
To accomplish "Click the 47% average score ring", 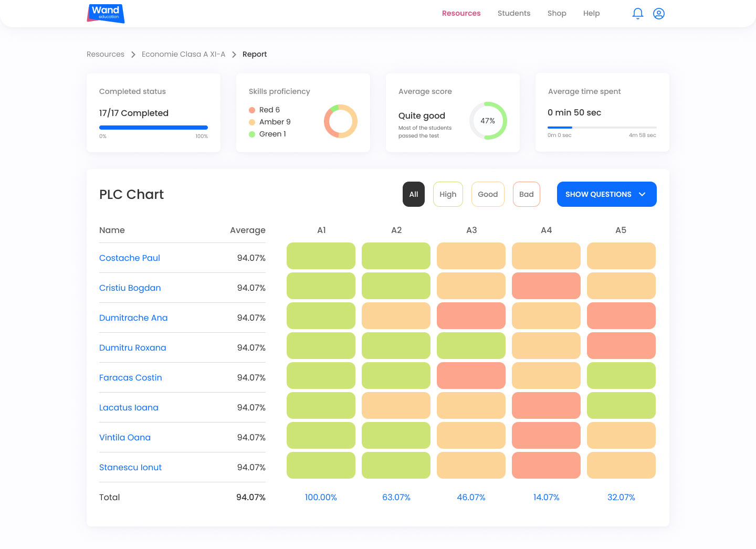I will point(488,121).
